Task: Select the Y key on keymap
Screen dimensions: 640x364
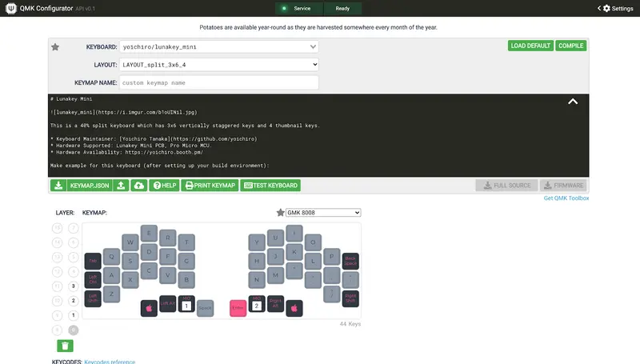Action: click(x=257, y=242)
